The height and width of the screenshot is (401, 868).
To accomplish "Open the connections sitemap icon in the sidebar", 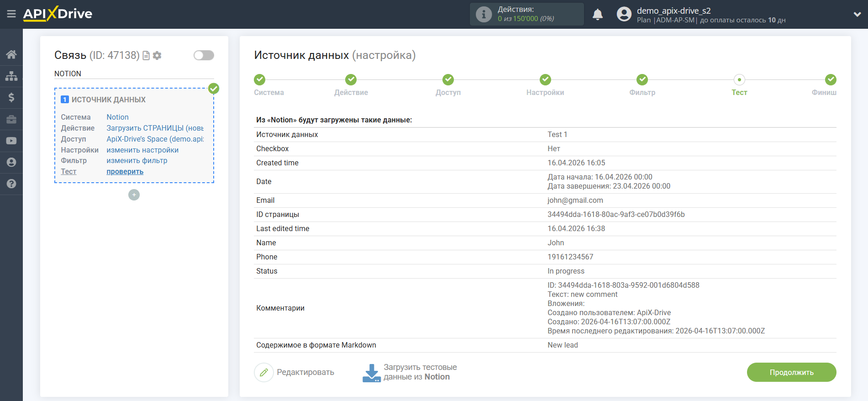I will (x=11, y=76).
